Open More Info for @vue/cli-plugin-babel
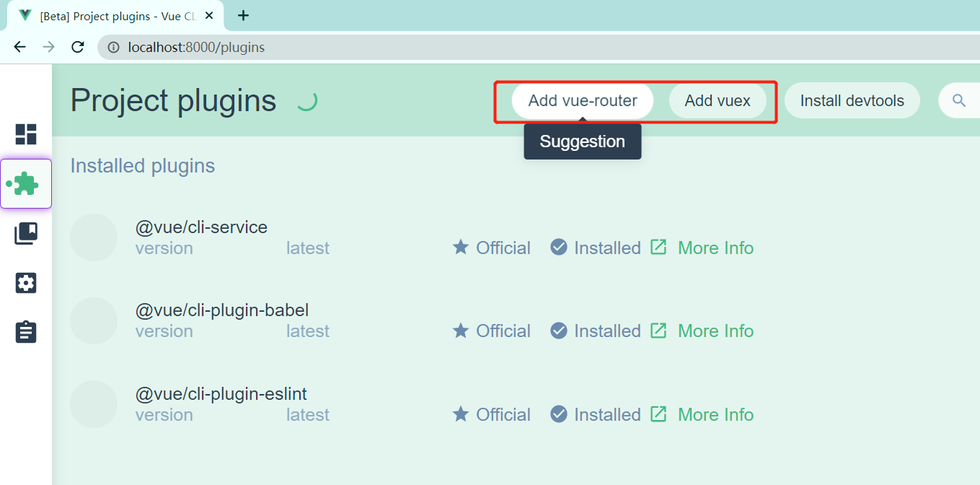 [715, 331]
